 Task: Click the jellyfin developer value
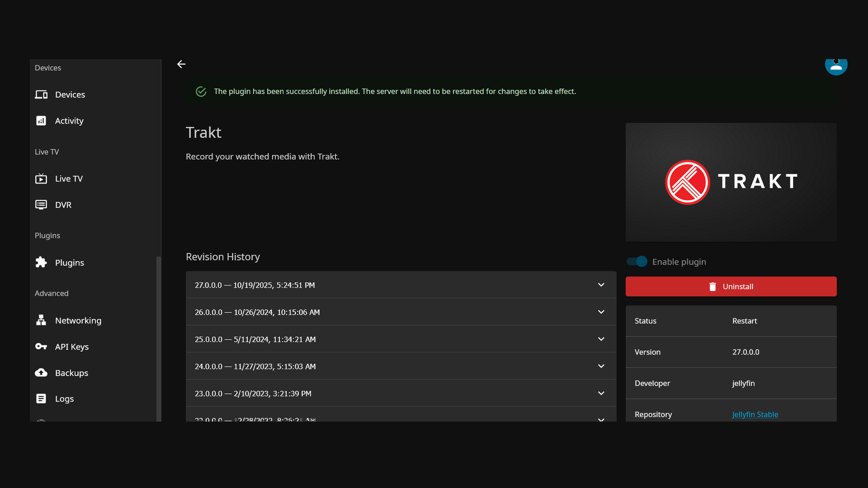click(x=743, y=383)
